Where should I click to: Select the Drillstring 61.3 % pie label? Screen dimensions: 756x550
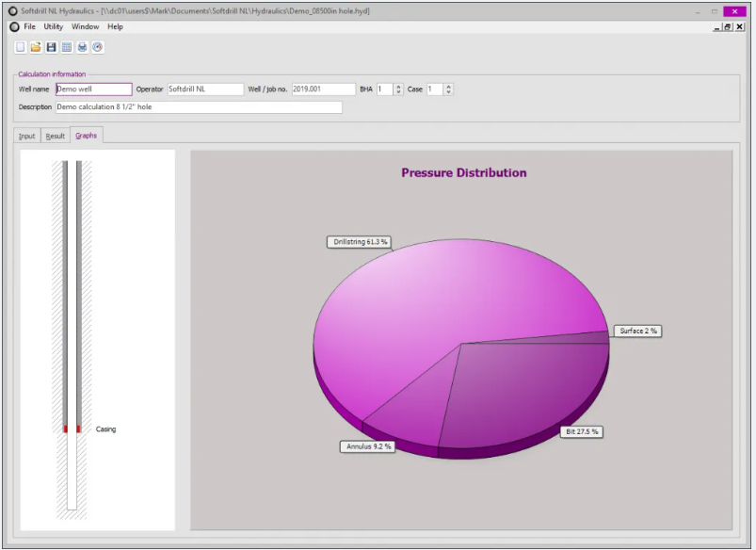tap(360, 242)
